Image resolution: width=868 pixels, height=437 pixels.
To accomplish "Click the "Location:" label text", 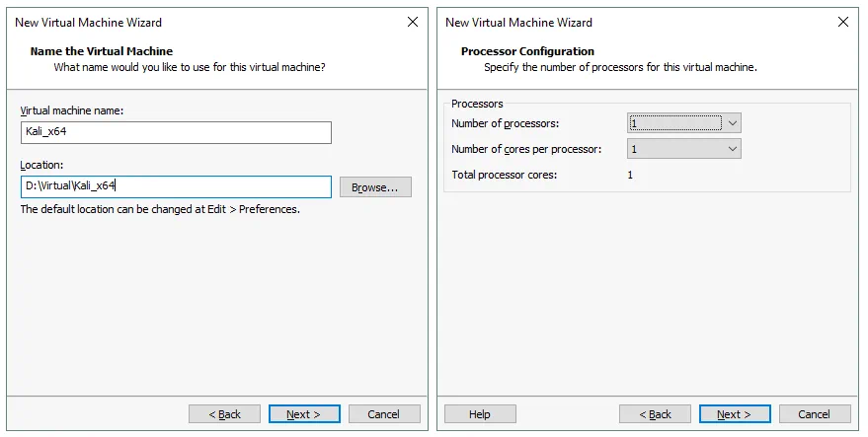I will pyautogui.click(x=41, y=164).
